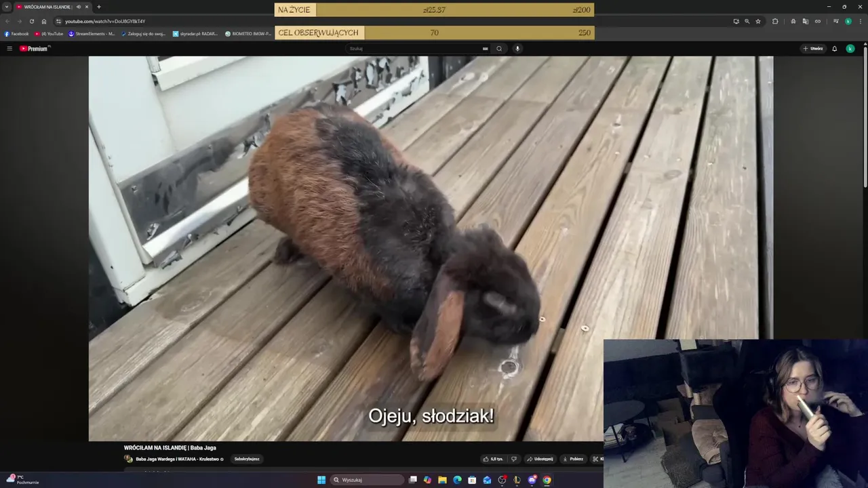Open the Zaloguj się do swoj... bookmark
This screenshot has width=868, height=488.
tap(144, 33)
